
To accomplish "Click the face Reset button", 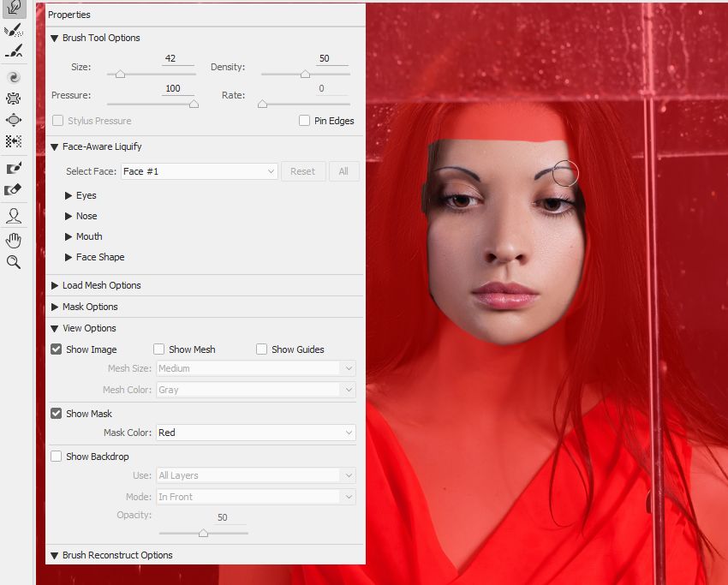I will 302,171.
